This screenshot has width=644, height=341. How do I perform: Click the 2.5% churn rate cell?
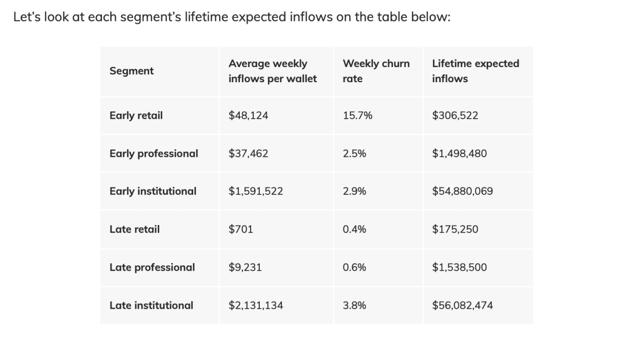354,154
